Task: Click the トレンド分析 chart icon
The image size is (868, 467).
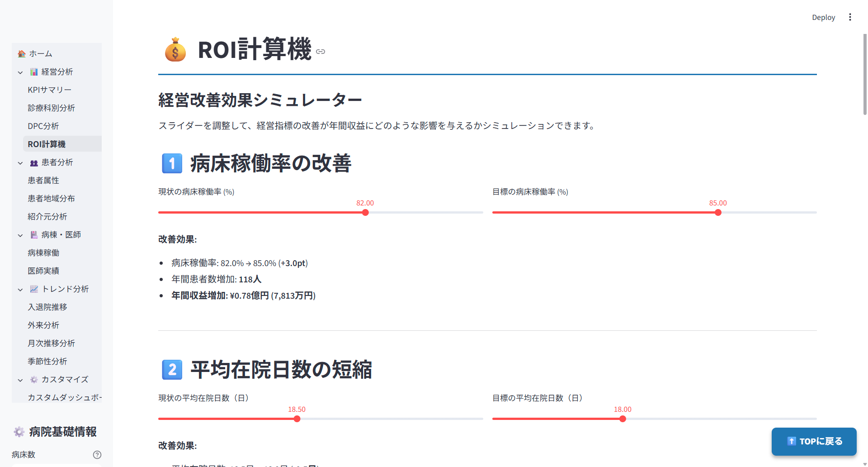Action: [x=34, y=289]
